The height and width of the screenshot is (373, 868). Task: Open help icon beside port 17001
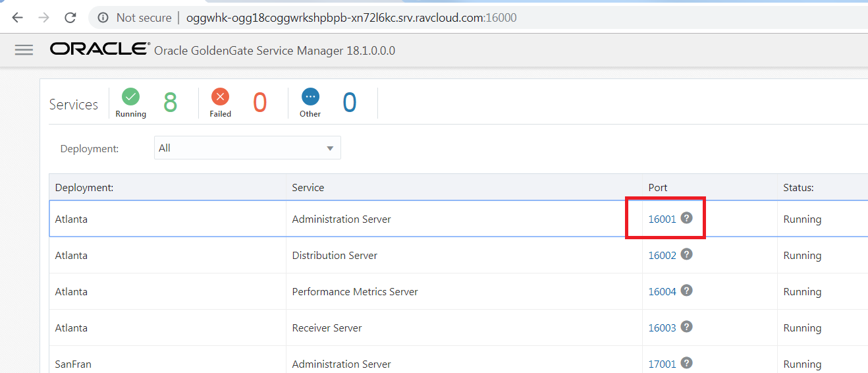(687, 362)
